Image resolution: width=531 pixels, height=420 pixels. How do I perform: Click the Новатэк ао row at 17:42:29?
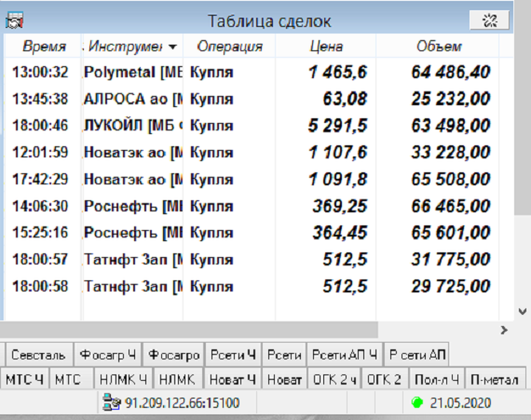[x=252, y=179]
